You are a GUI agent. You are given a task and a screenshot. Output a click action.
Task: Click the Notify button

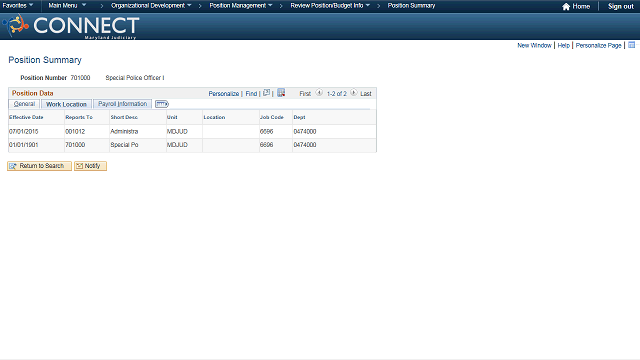coord(90,166)
